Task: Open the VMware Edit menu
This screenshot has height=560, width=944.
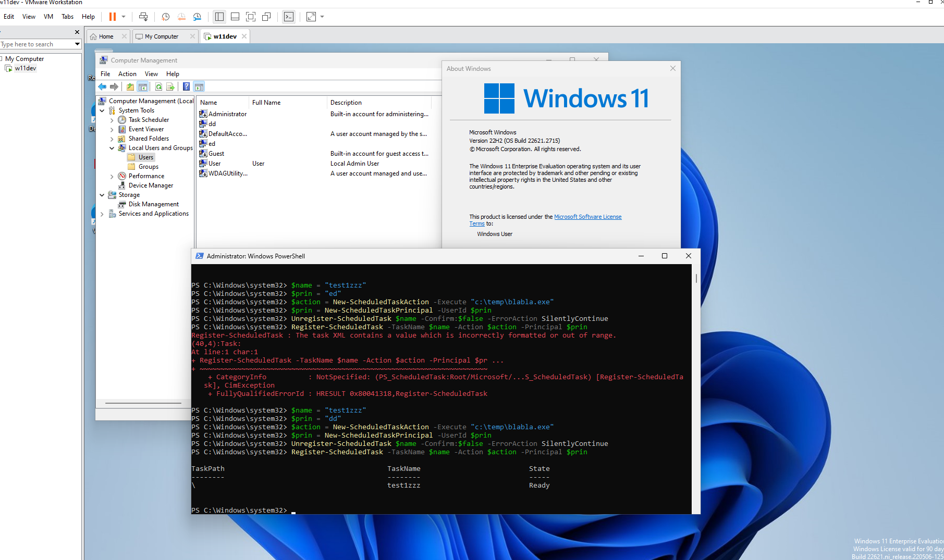Action: [9, 17]
